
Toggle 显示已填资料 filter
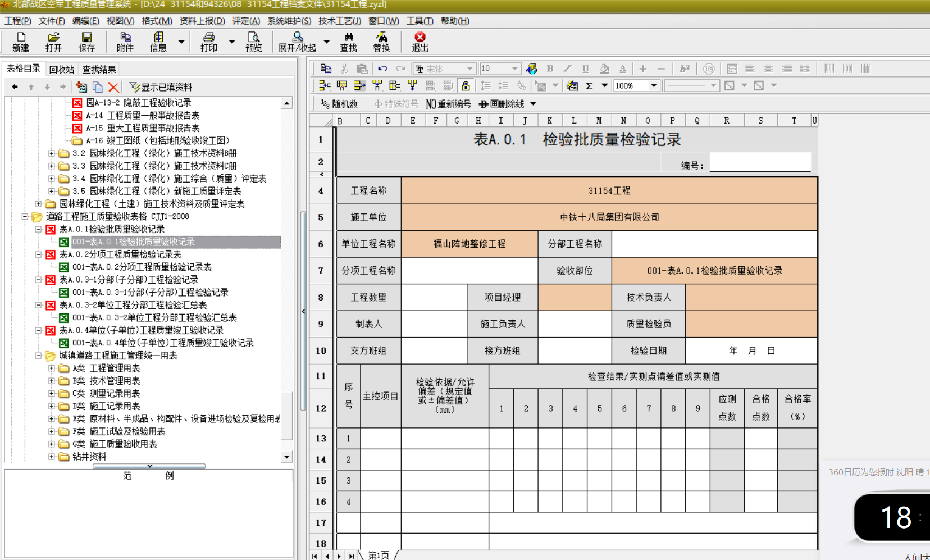point(161,87)
